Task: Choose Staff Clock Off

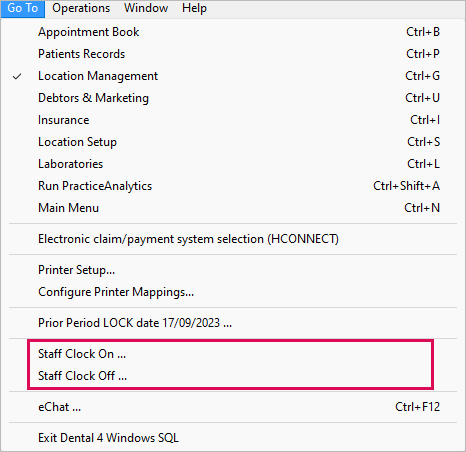Action: click(233, 376)
